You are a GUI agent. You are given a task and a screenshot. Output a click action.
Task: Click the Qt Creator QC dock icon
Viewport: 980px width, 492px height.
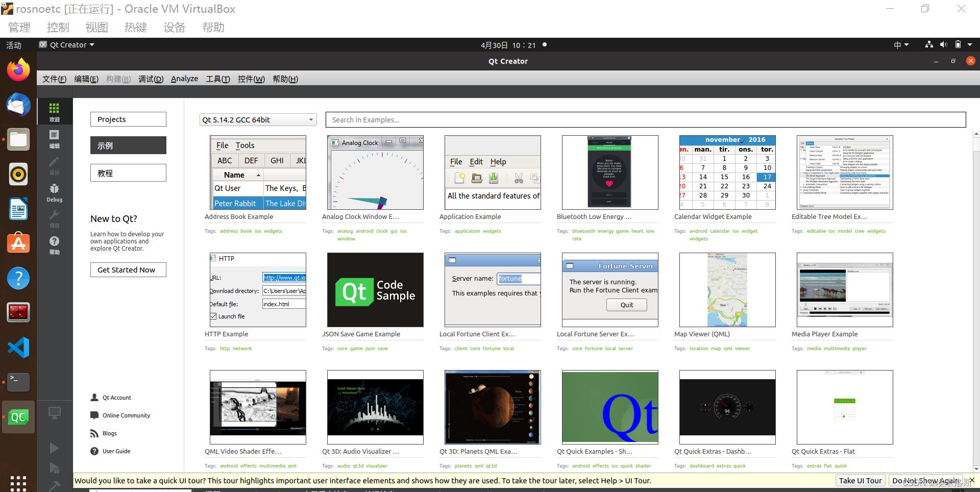coord(18,417)
